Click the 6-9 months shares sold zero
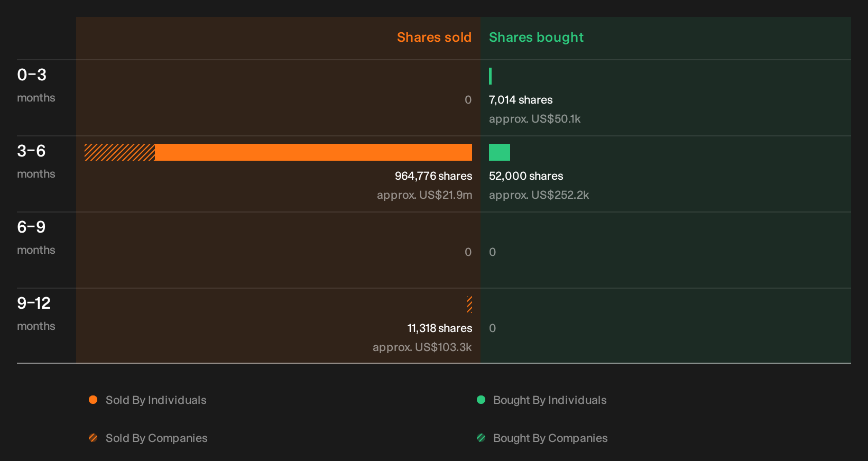The image size is (868, 461). [x=468, y=252]
